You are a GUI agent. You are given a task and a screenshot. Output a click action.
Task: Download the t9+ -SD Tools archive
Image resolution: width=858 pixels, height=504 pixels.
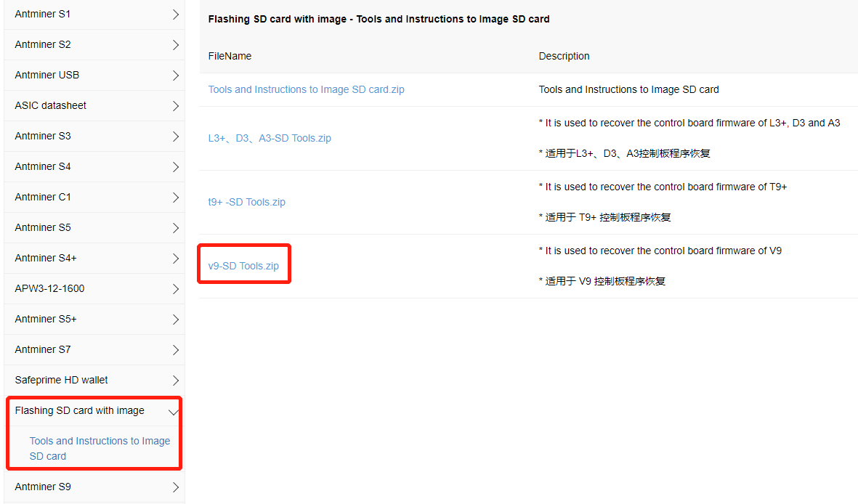245,202
